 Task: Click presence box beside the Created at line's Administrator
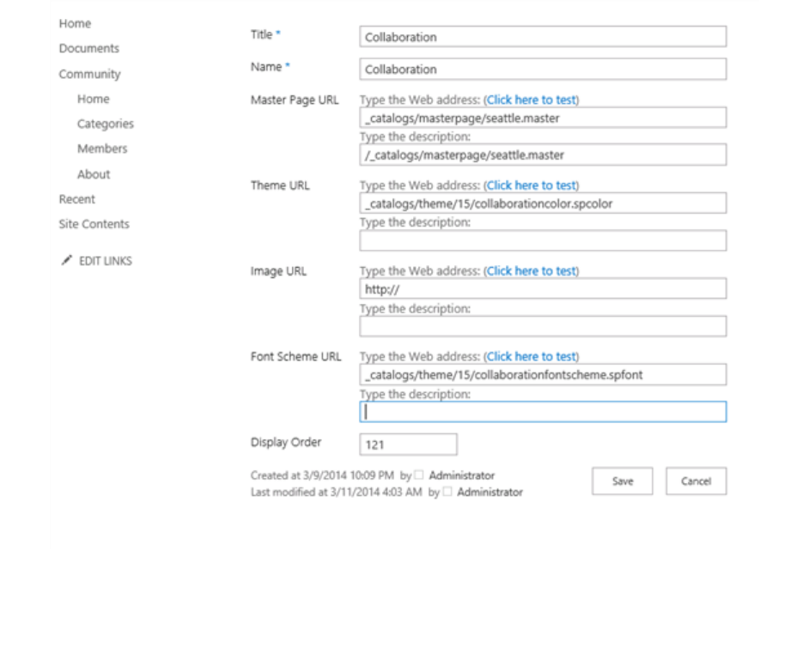click(419, 475)
